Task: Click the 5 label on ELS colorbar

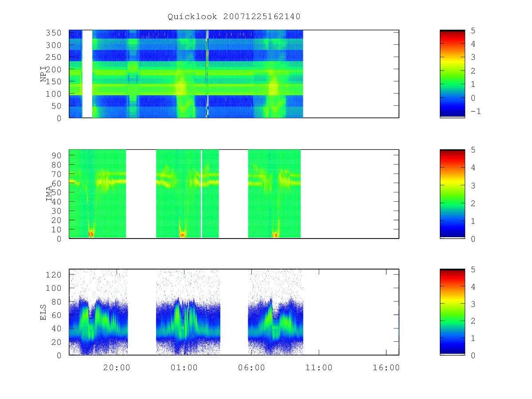Action: click(x=473, y=269)
